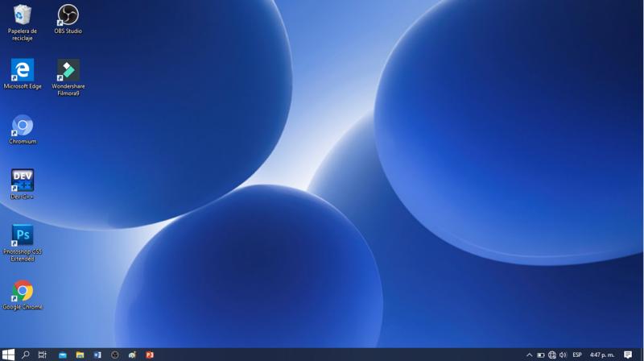Viewport: 644px width, 361px height.
Task: Switch input language via ESP indicator
Action: point(577,355)
